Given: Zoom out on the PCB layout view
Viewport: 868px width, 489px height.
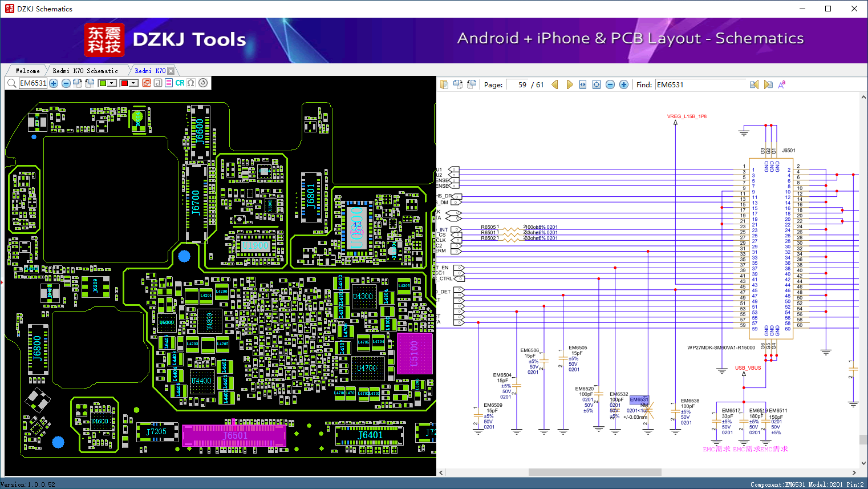Looking at the screenshot, I should 66,83.
